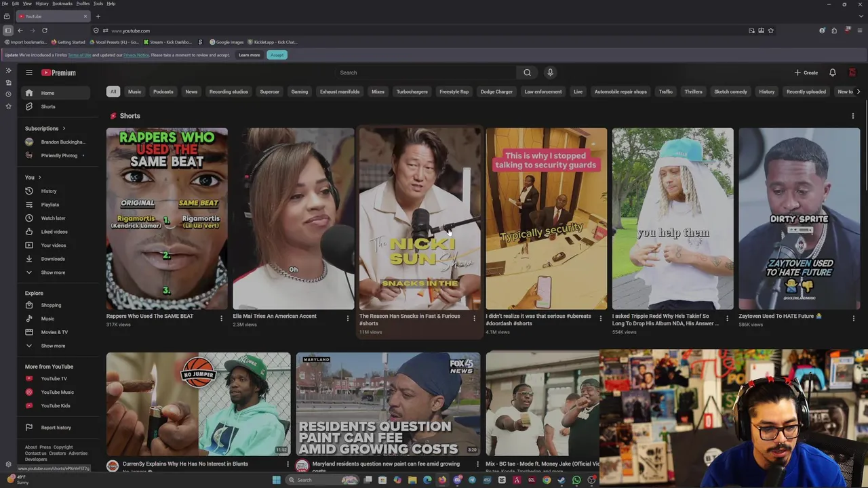
Task: Select the Podcasts filter chip
Action: pyautogui.click(x=163, y=91)
